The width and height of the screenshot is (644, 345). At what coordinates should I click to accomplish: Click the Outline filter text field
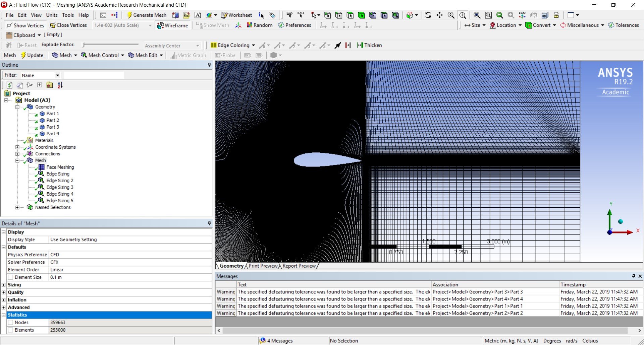(x=94, y=75)
